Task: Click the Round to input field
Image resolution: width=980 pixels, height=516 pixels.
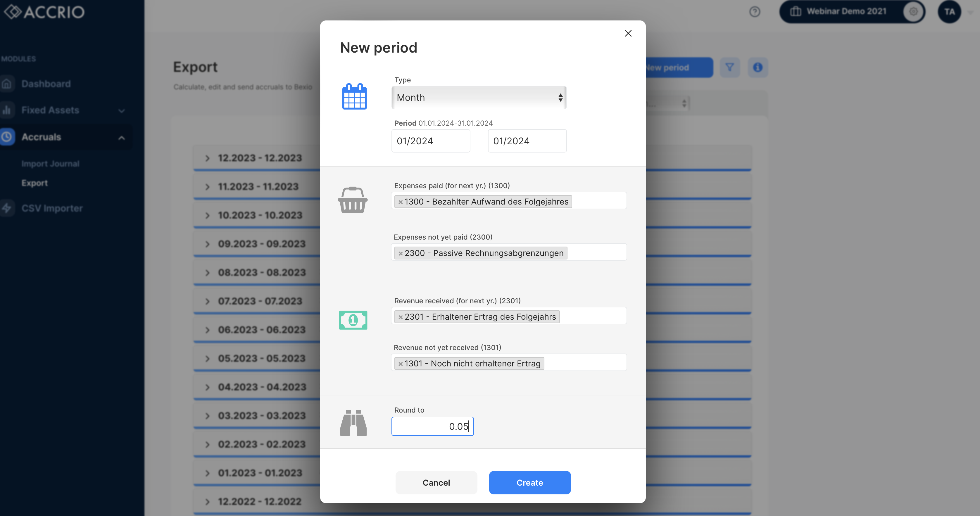Action: click(x=433, y=426)
